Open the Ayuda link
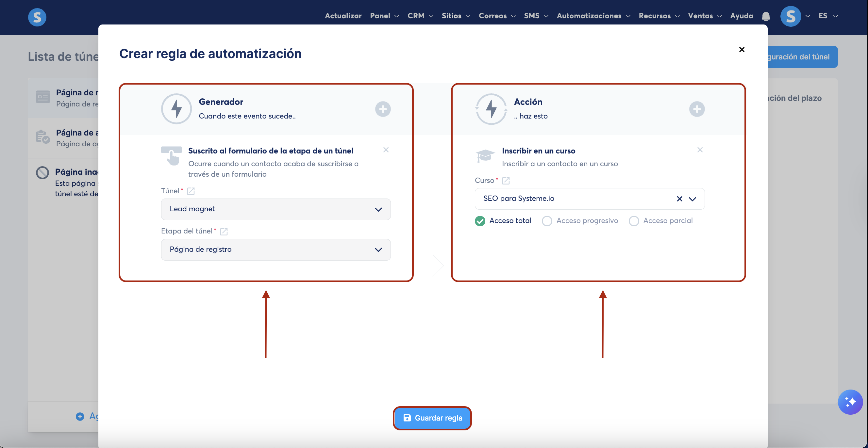Screen dimensions: 868x448 pyautogui.click(x=741, y=16)
